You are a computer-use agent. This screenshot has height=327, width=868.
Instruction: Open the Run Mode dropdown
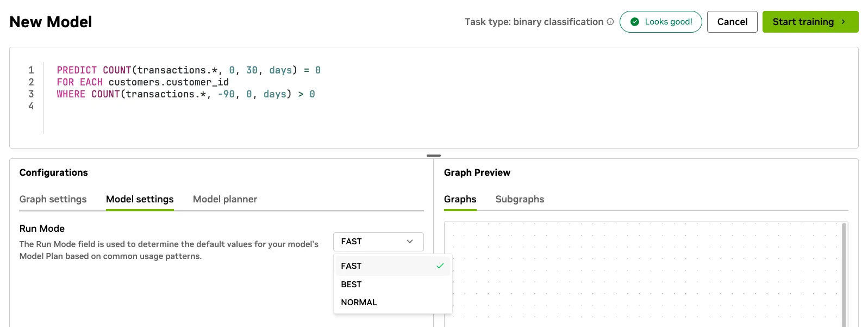[x=378, y=242]
